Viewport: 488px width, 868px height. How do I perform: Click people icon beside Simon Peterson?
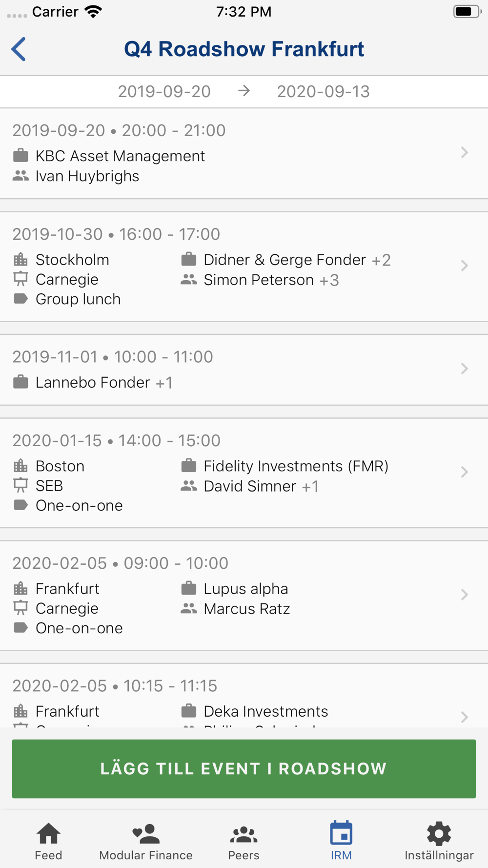[188, 280]
